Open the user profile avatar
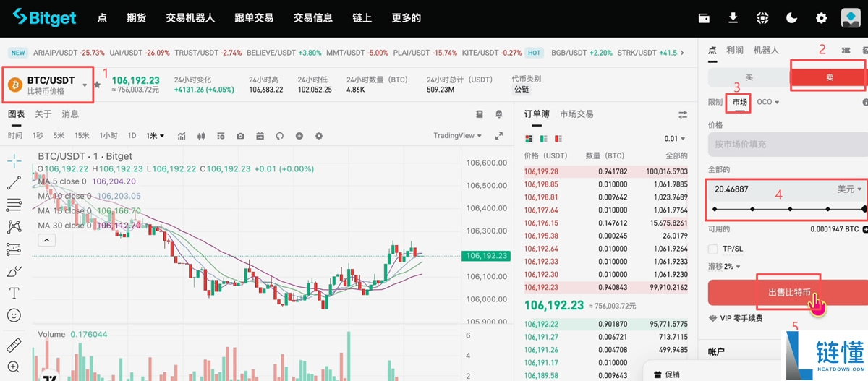The image size is (868, 381). pos(850,18)
